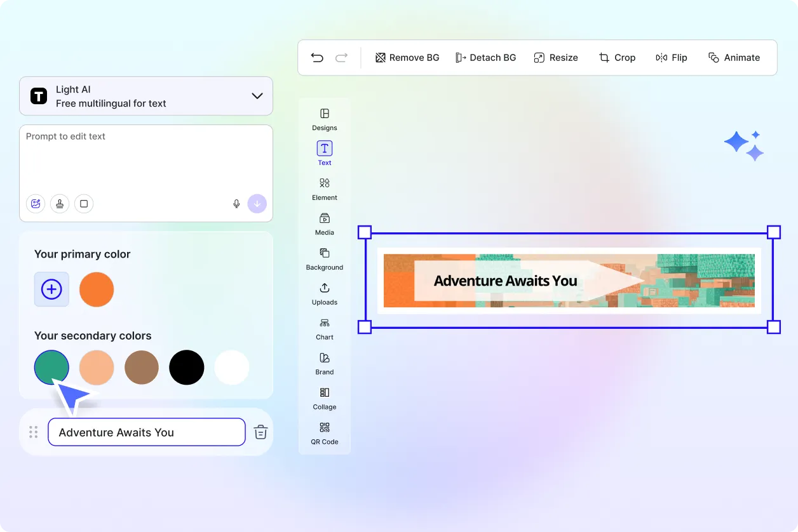
Task: Submit prompt with purple arrow button
Action: pyautogui.click(x=257, y=204)
